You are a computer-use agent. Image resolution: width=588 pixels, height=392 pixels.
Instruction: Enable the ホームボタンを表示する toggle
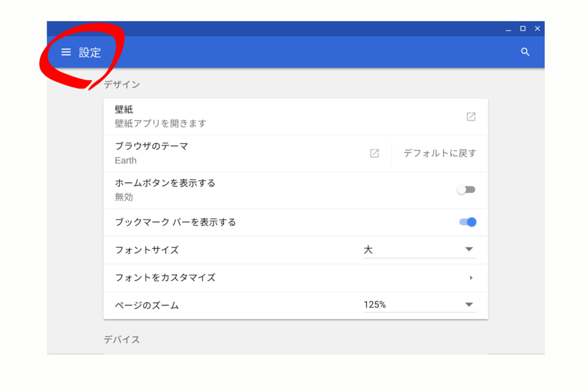tap(466, 189)
